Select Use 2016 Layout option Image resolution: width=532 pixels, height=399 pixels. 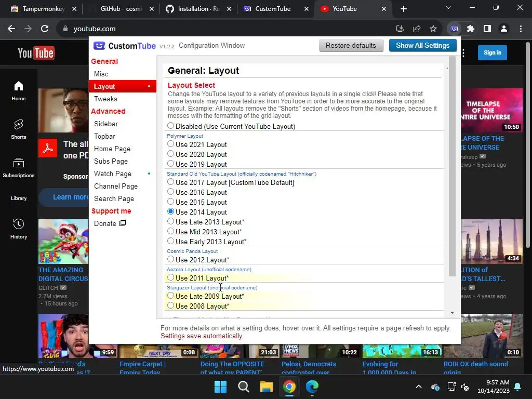coord(170,192)
